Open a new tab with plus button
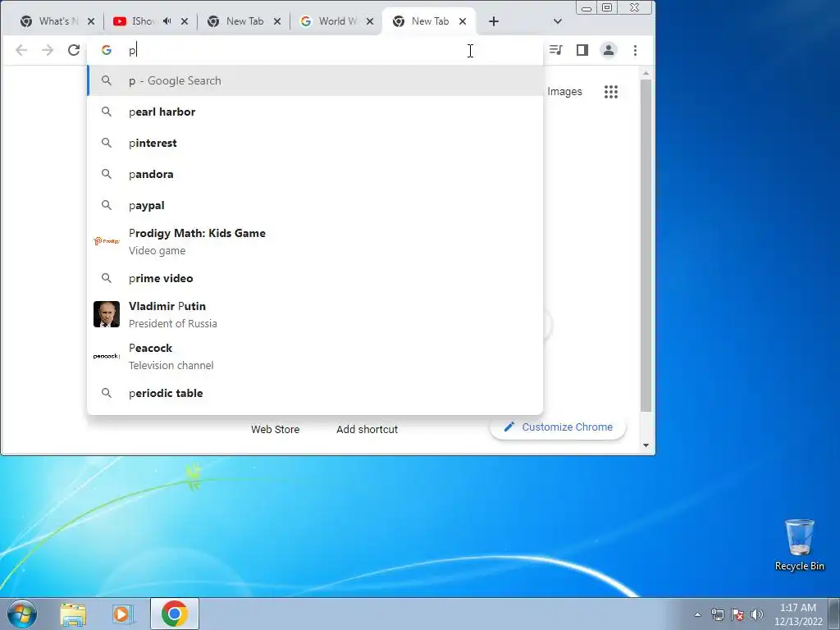The image size is (840, 630). click(x=494, y=21)
